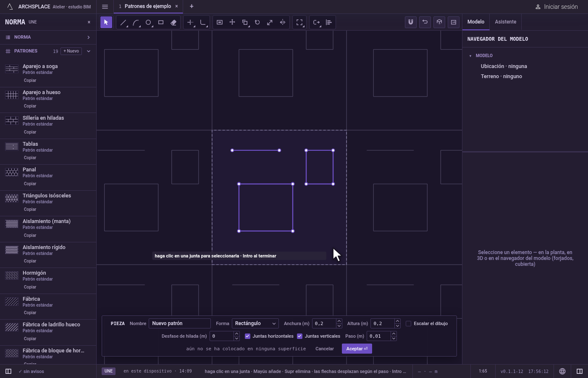Toggle the magnet snapping icon

[411, 22]
